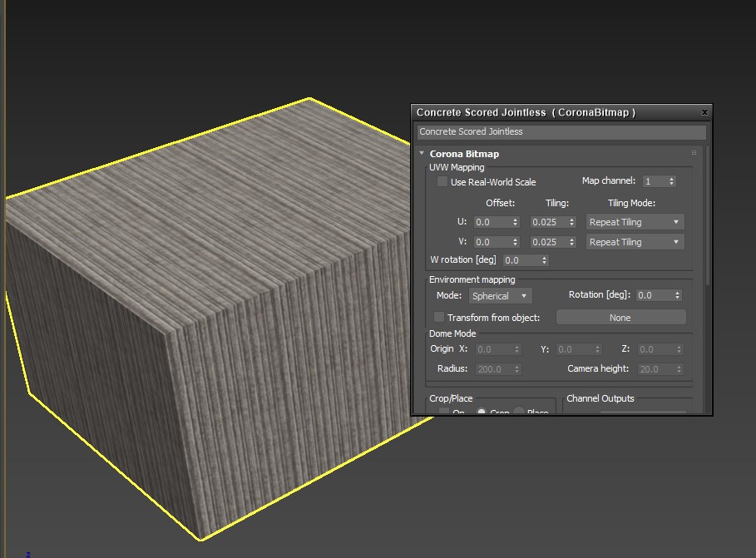Screen dimensions: 756x558
Task: Enable Transform from object
Action: coord(438,317)
